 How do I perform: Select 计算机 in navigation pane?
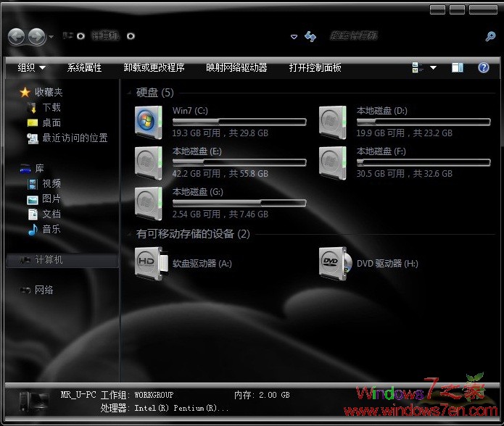[x=62, y=259]
